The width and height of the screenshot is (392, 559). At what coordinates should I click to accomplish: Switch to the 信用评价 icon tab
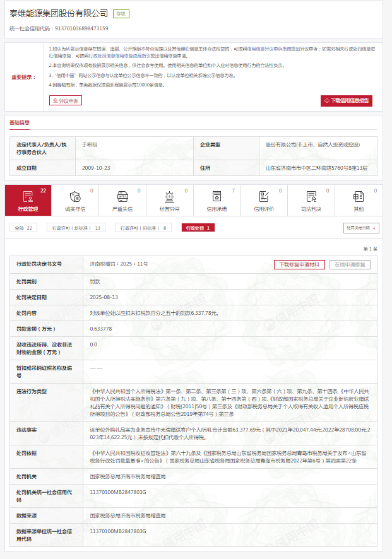point(264,201)
